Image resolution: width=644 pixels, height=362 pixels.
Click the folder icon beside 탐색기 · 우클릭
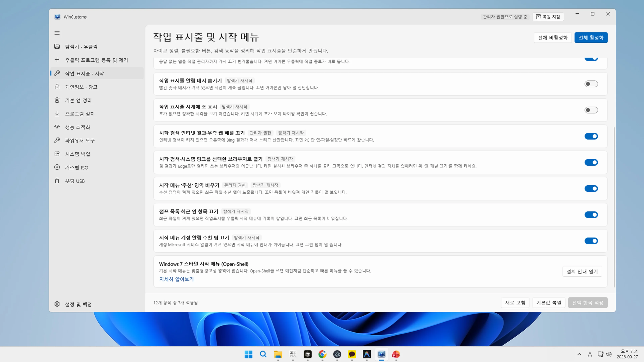pos(57,46)
